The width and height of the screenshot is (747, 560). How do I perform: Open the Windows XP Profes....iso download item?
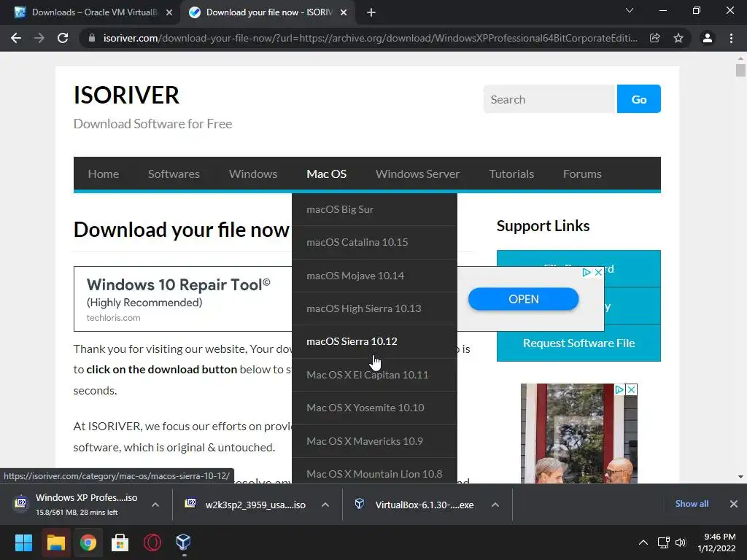pyautogui.click(x=77, y=505)
